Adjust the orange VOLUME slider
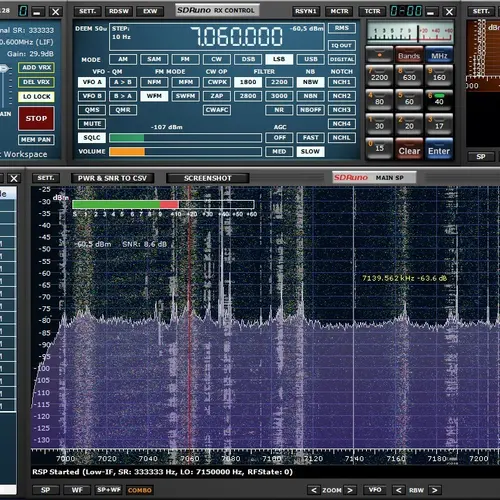 [185, 152]
